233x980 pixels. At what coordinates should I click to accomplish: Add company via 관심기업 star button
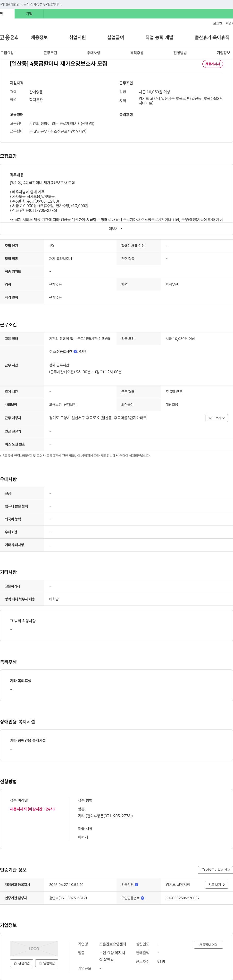[22, 963]
